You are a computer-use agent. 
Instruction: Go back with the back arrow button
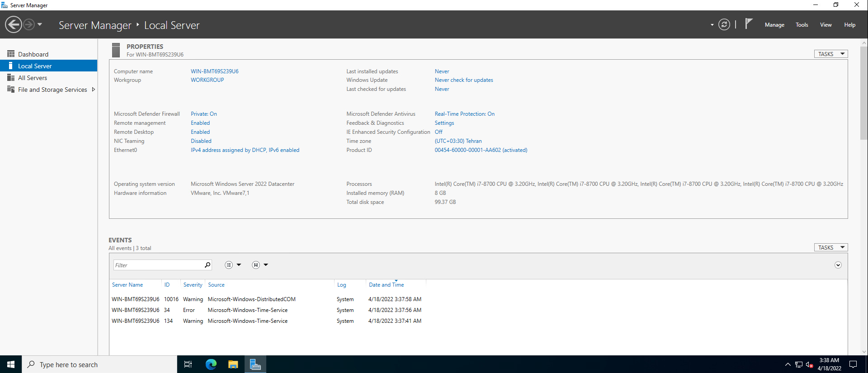[x=14, y=24]
